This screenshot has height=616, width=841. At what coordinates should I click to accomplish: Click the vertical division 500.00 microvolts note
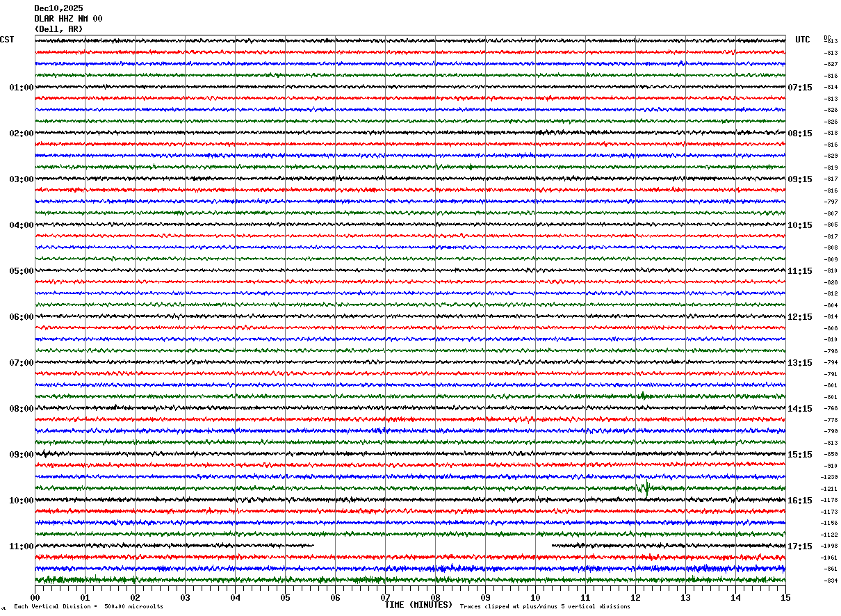pyautogui.click(x=89, y=607)
